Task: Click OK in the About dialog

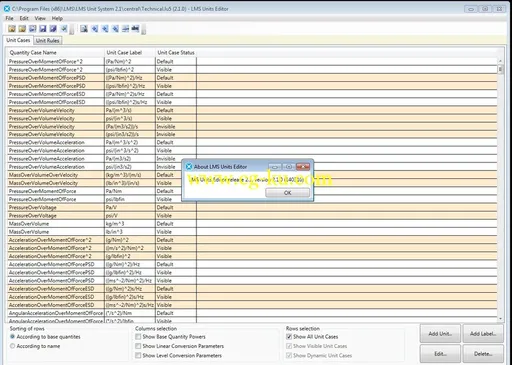Action: (x=287, y=193)
